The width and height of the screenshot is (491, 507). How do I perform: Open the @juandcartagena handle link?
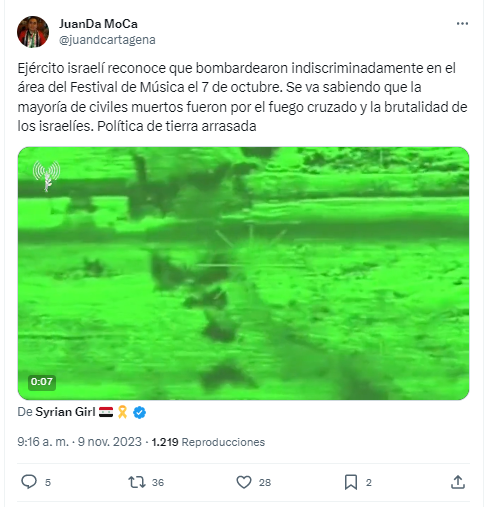107,40
